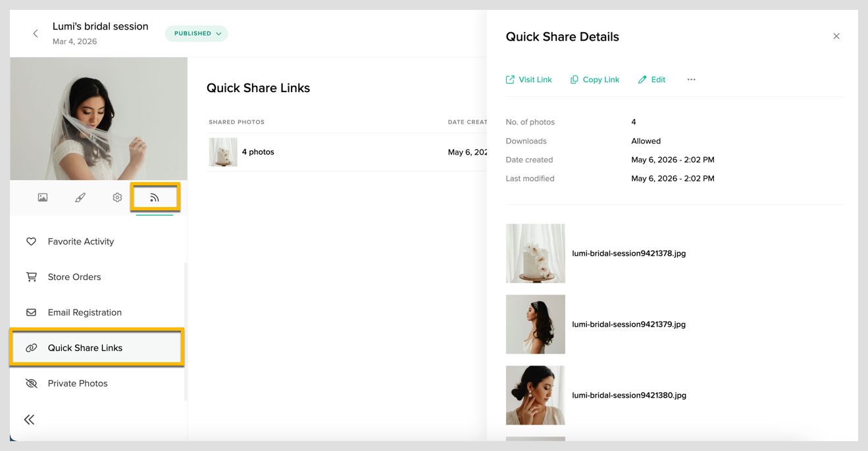Viewport: 868px width, 451px height.
Task: Click the SHARED PHOTOS column header
Action: tap(237, 122)
